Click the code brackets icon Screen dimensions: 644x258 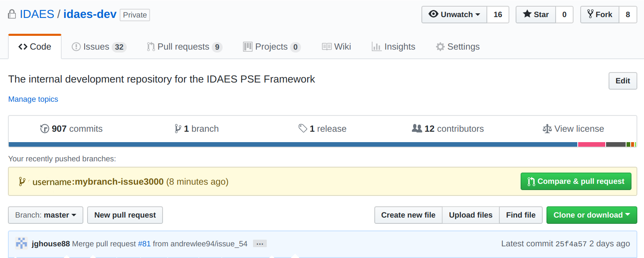point(23,47)
